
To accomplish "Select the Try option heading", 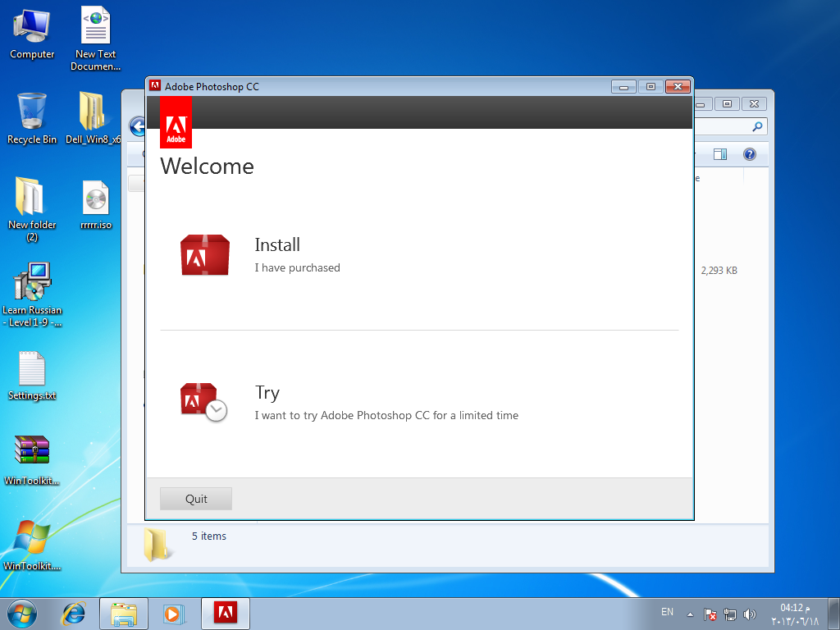I will 267,393.
